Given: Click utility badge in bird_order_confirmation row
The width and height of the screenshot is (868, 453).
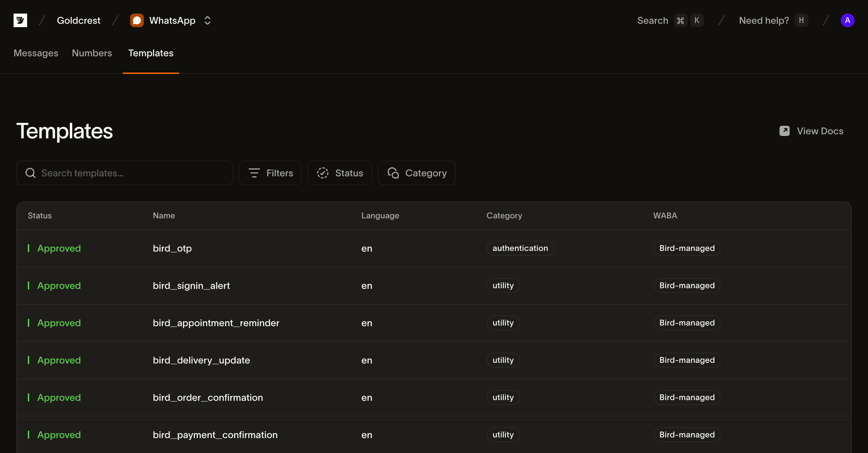Looking at the screenshot, I should 503,397.
